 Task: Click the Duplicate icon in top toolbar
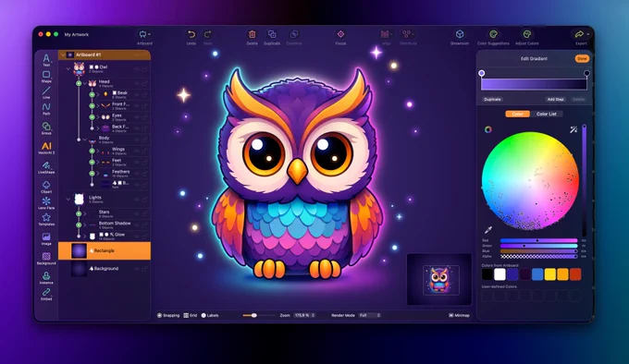pos(272,34)
